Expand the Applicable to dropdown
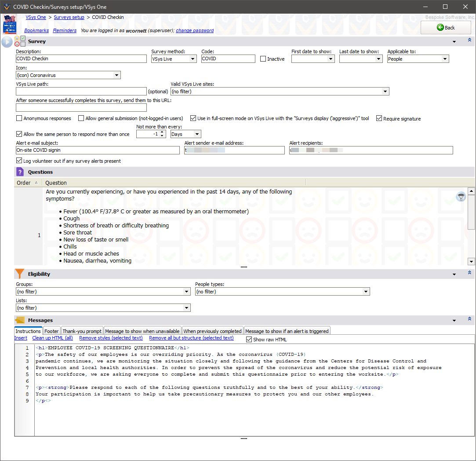Screen dimensions: 476x461 pos(418,59)
